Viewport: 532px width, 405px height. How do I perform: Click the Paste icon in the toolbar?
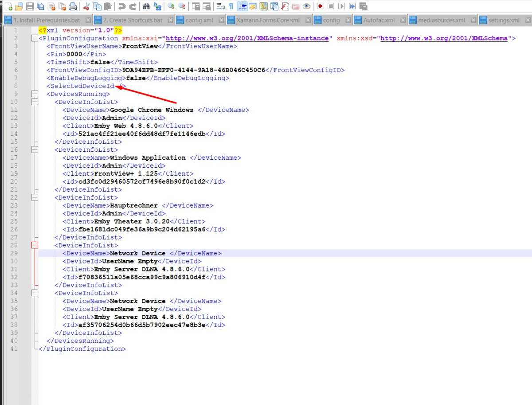point(107,6)
